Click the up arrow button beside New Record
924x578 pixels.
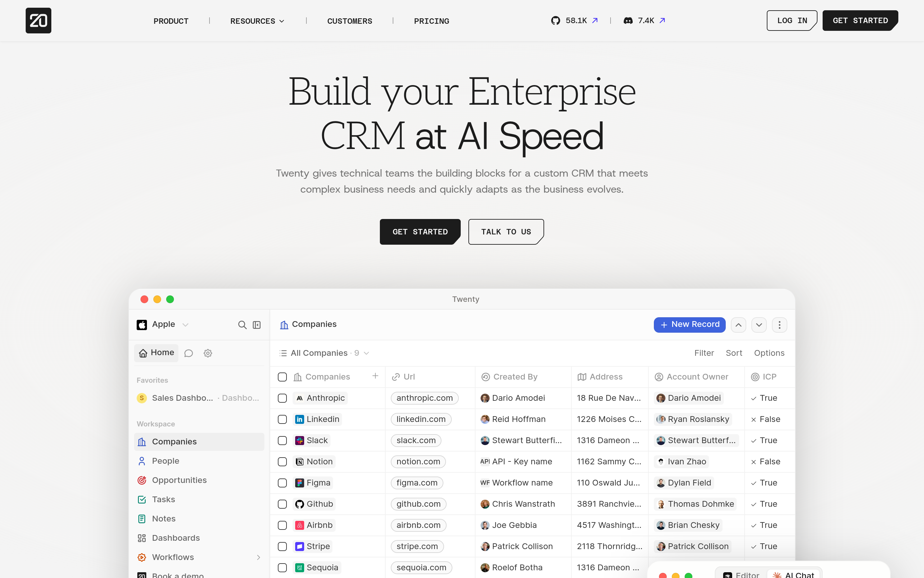[739, 325]
